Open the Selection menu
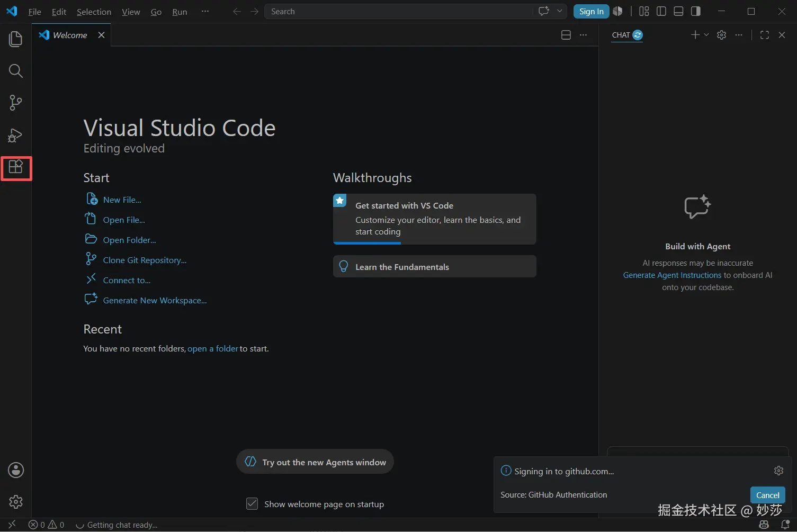This screenshot has width=797, height=532. click(94, 12)
